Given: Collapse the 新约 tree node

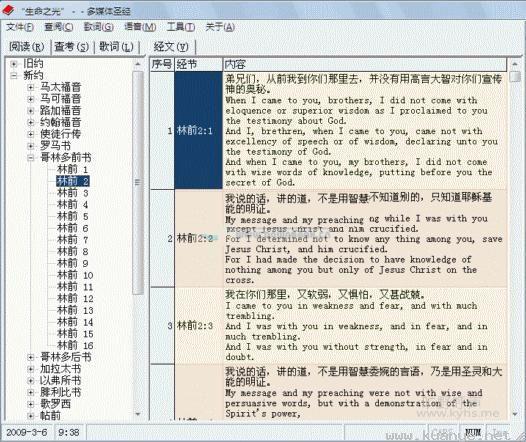Looking at the screenshot, I should 14,75.
